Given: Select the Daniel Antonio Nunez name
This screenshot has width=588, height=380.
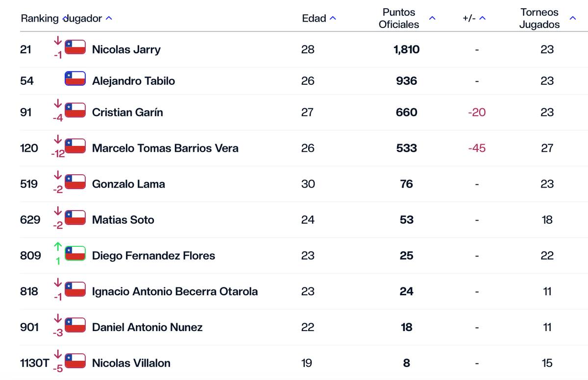Looking at the screenshot, I should coord(147,327).
